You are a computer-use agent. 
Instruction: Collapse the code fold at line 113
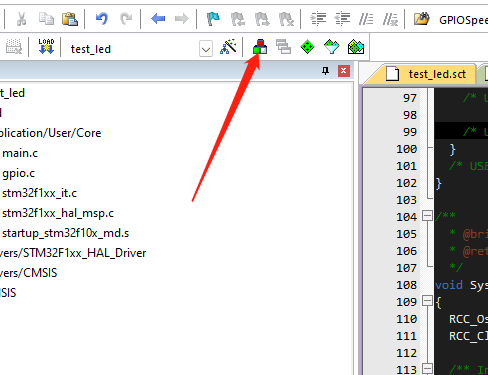427,369
